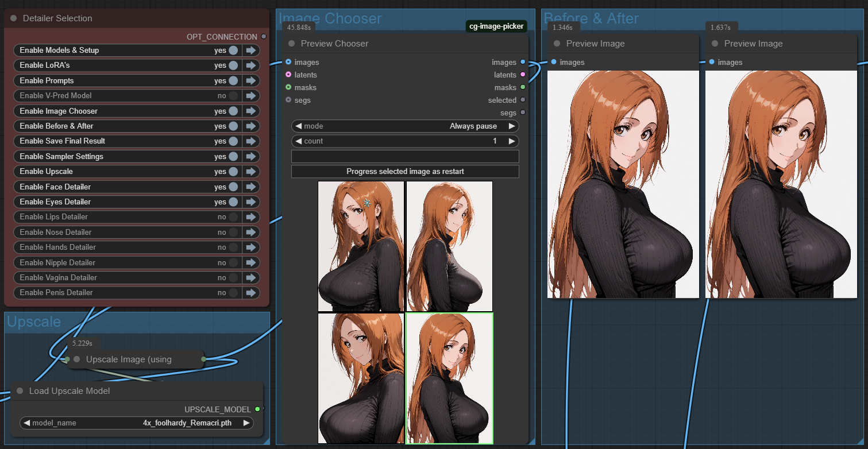Image resolution: width=868 pixels, height=449 pixels.
Task: Click arrow icon for Enable Hands Detailer
Action: 251,247
